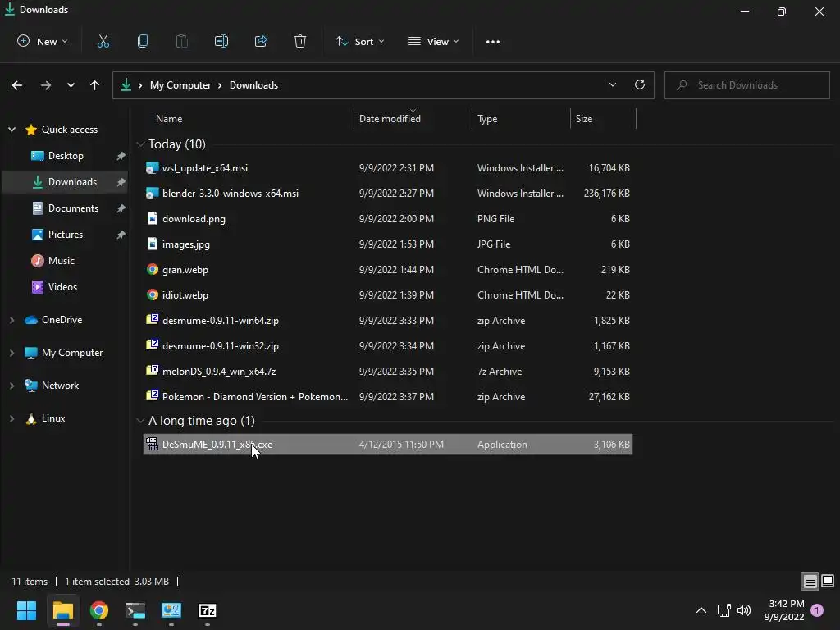
Task: Open the clock and date in taskbar
Action: [783, 610]
